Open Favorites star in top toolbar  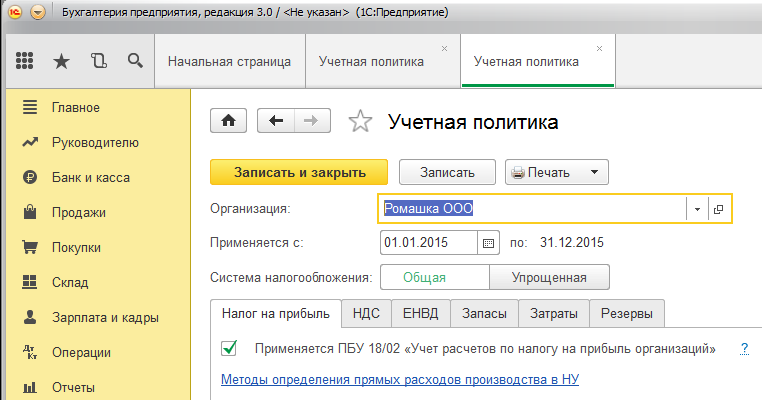62,61
